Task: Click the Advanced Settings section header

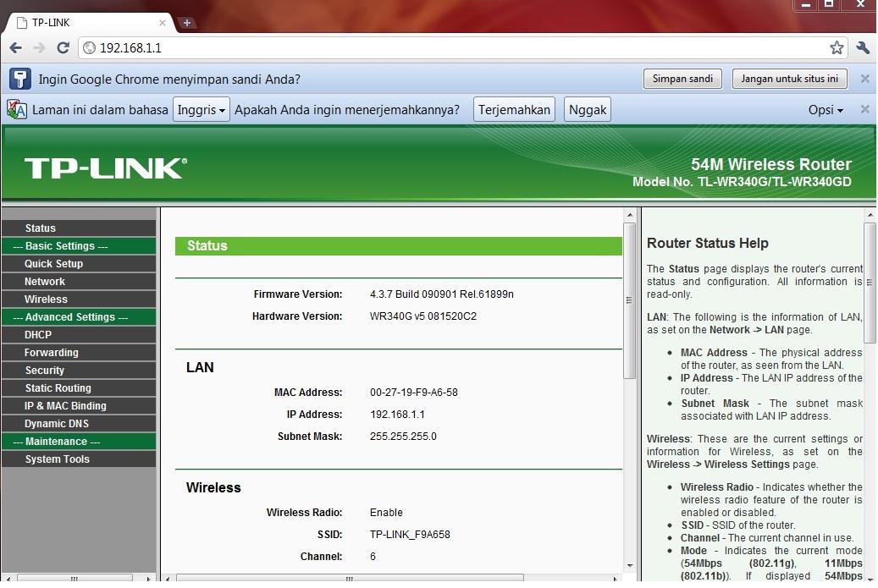Action: [x=79, y=317]
